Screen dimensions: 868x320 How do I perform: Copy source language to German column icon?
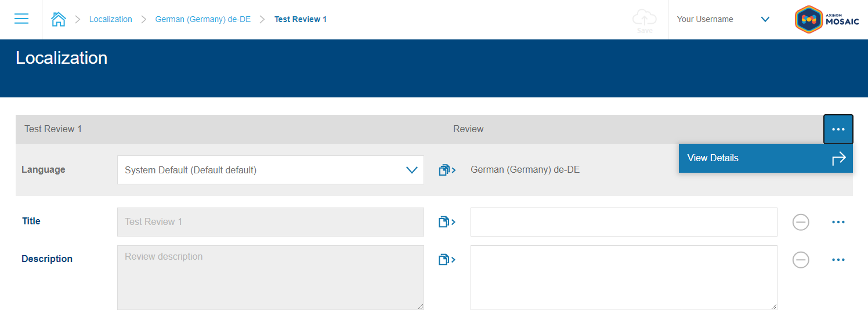447,170
